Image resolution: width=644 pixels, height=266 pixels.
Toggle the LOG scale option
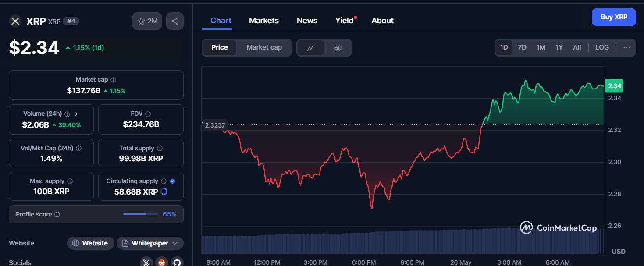pos(602,47)
